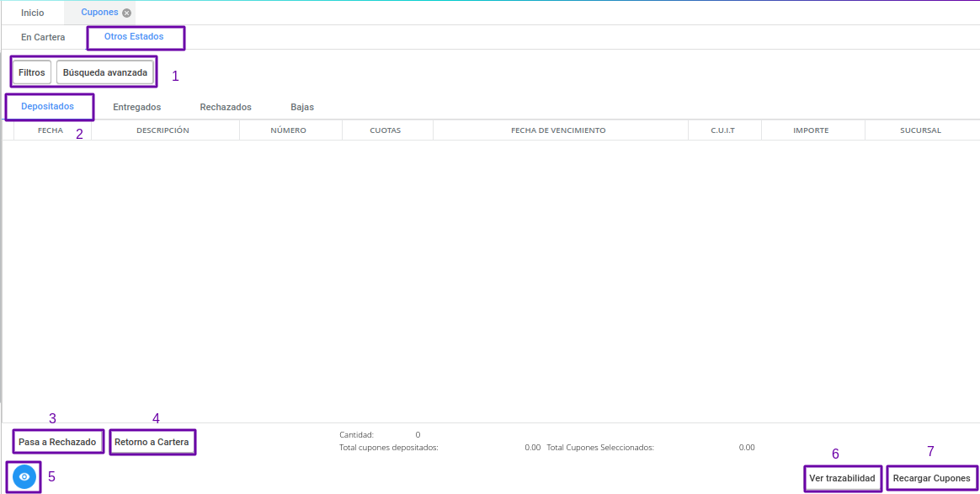Open the En Cartera sub-tab
The width and height of the screenshot is (980, 494).
point(43,38)
